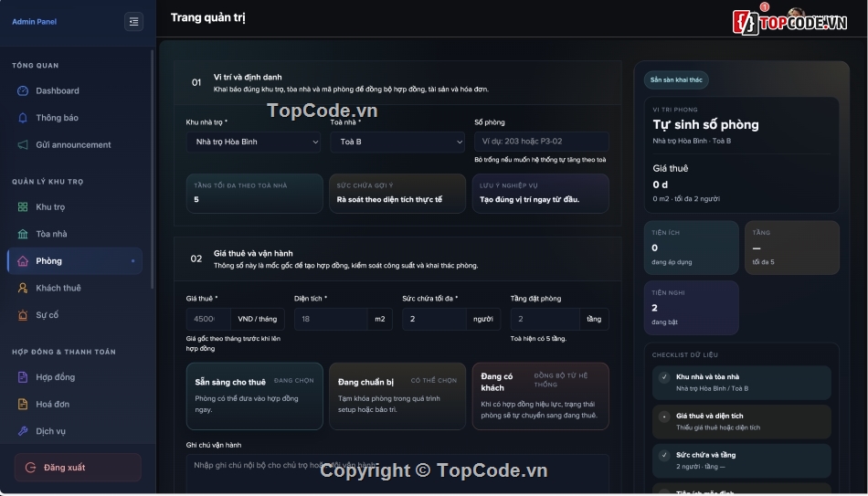
Task: Navigate to Khu trọ
Action: coord(75,207)
